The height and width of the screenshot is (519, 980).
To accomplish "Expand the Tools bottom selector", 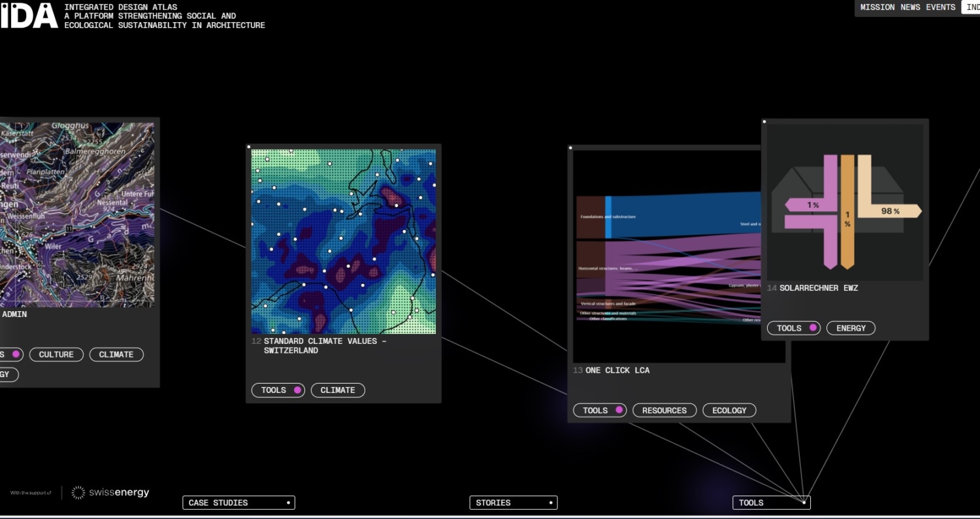I will click(771, 503).
